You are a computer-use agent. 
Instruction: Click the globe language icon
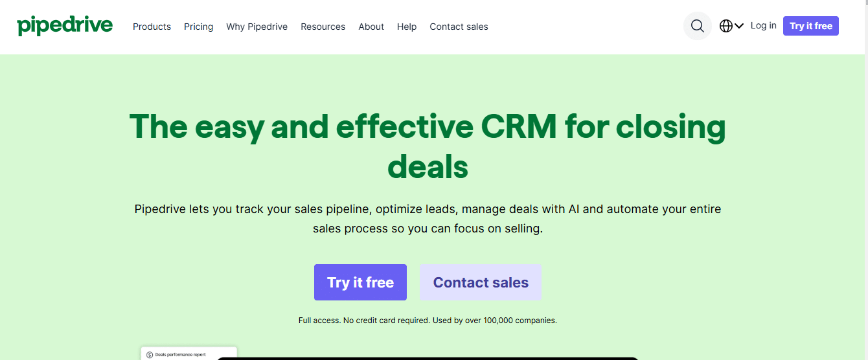[726, 26]
